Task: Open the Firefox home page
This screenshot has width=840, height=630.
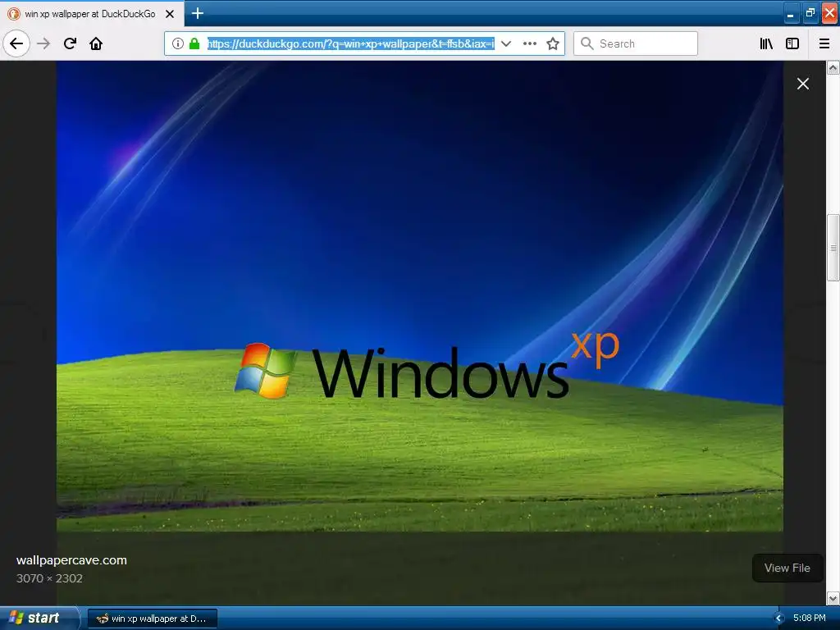Action: pos(96,43)
